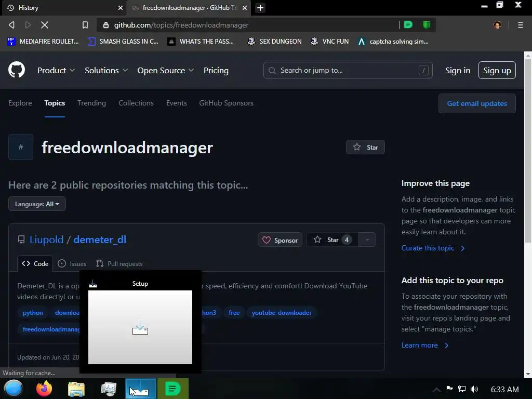Click the Sign up button
This screenshot has width=532, height=399.
pos(497,70)
